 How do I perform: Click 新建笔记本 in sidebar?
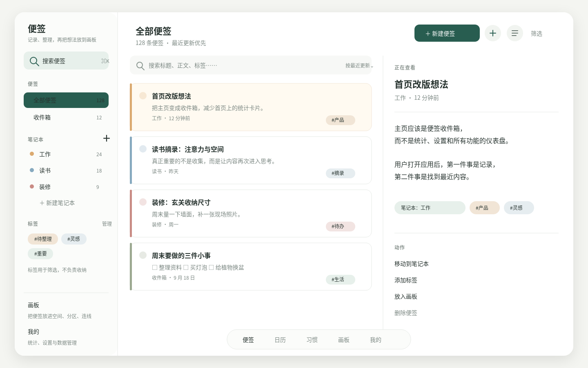coord(57,203)
